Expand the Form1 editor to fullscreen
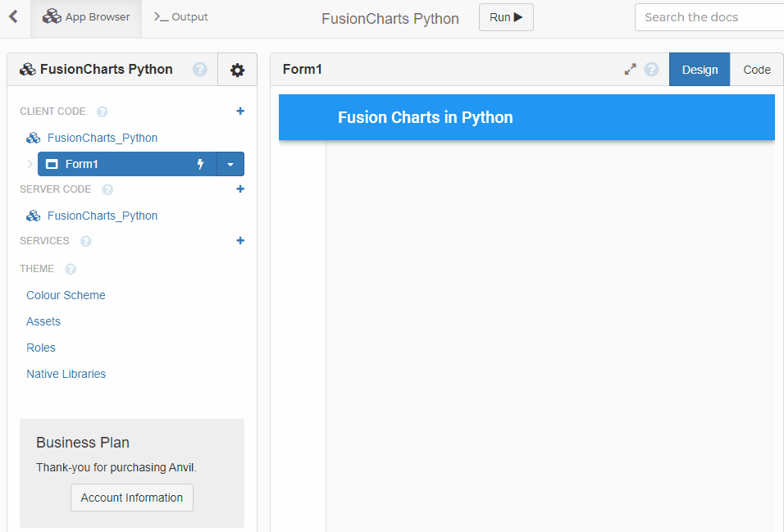784x532 pixels. pos(631,69)
